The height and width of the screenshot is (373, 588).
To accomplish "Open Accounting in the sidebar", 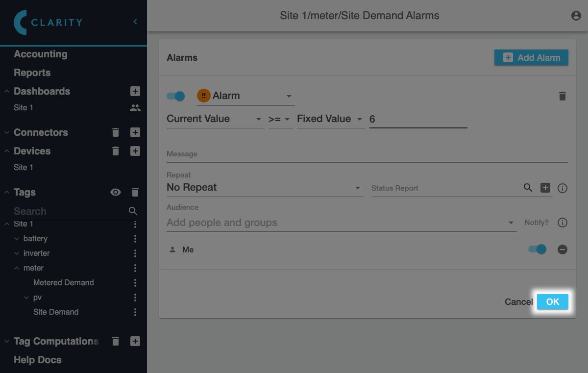I will click(x=41, y=54).
